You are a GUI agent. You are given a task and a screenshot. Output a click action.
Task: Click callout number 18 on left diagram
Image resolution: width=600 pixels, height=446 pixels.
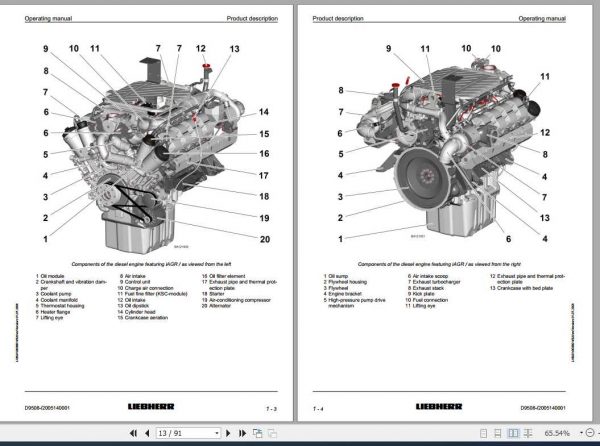[x=264, y=196]
